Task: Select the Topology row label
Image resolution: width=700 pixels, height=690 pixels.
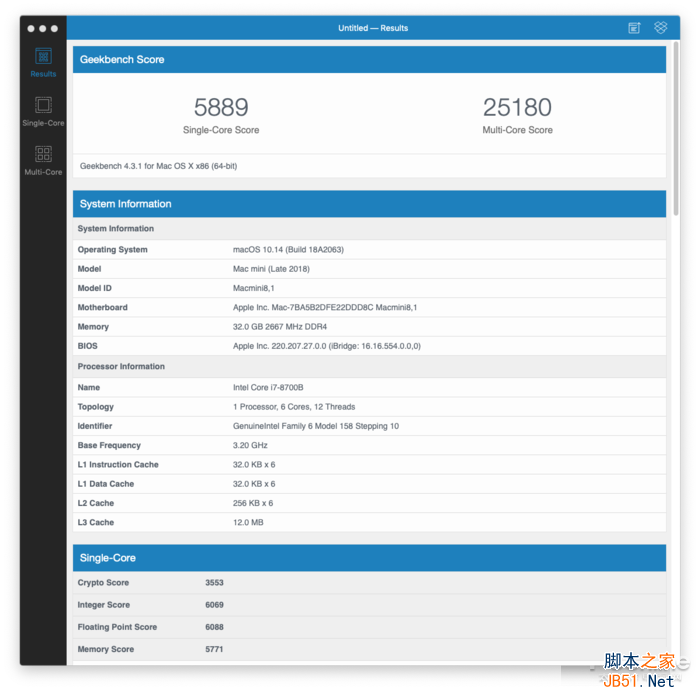Action: (x=96, y=407)
